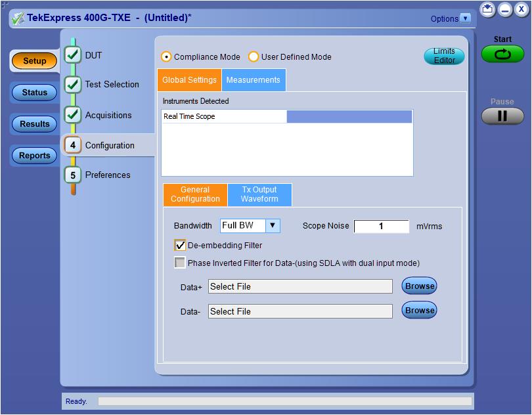Browse for the Data+ filter file
Viewport: 532px width, 415px height.
click(x=419, y=286)
